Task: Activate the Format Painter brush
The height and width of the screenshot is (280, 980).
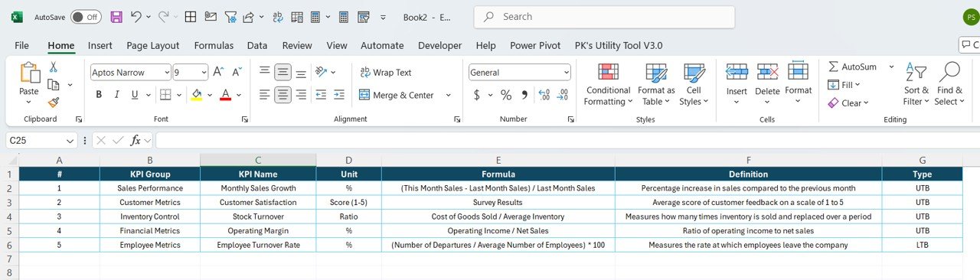Action: pyautogui.click(x=54, y=102)
